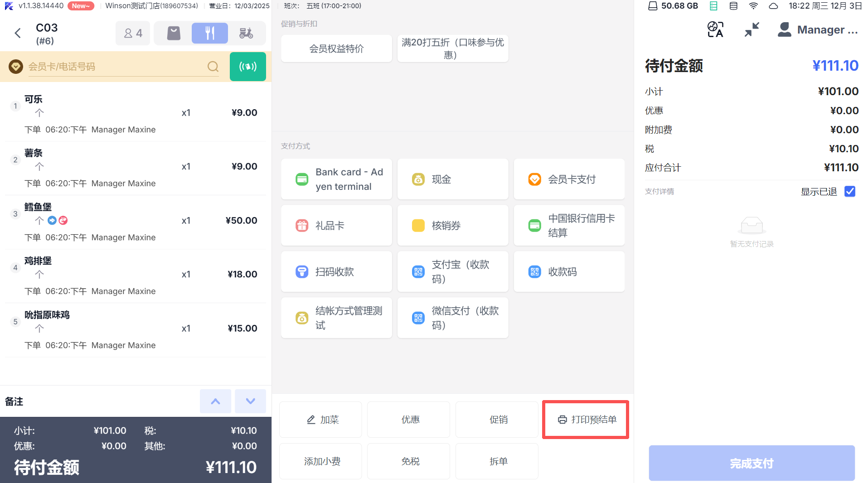This screenshot has width=868, height=483.
Task: Choose 现金 cash payment method
Action: point(452,179)
